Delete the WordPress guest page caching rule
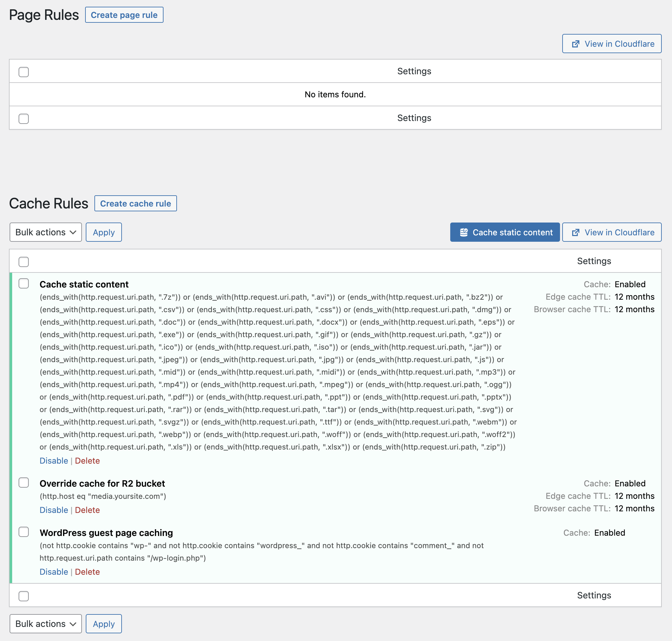Screen dimensions: 672x641 [87, 572]
